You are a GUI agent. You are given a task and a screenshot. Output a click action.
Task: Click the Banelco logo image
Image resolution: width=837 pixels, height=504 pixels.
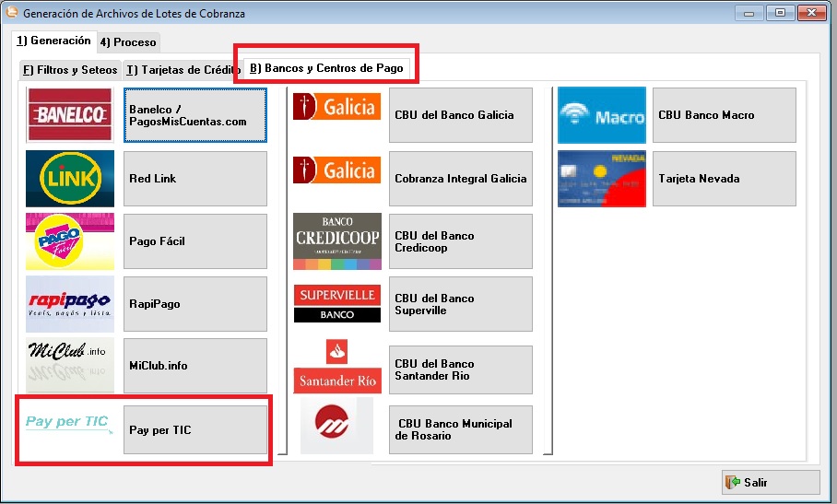70,115
